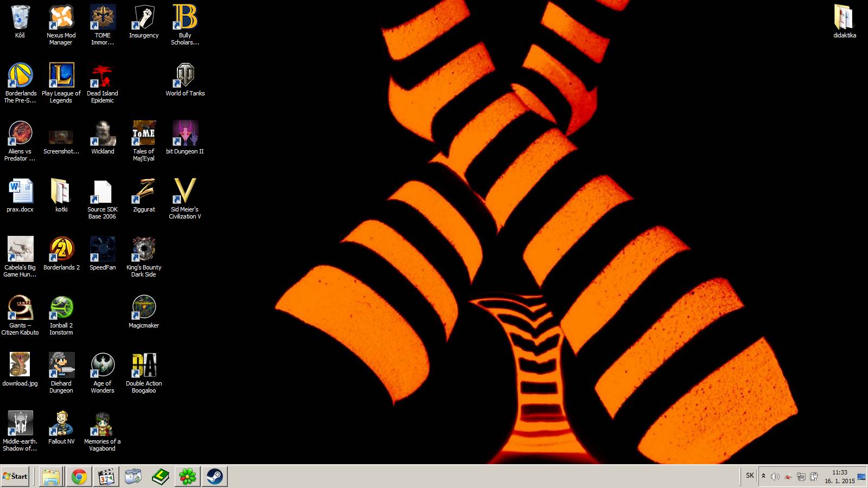The width and height of the screenshot is (868, 488).
Task: Select Cabela's Big Game Hunter icon
Action: pyautogui.click(x=20, y=257)
